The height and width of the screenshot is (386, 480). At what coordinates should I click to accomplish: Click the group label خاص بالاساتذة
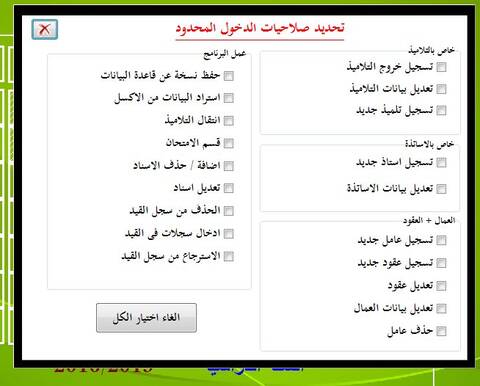coord(430,144)
